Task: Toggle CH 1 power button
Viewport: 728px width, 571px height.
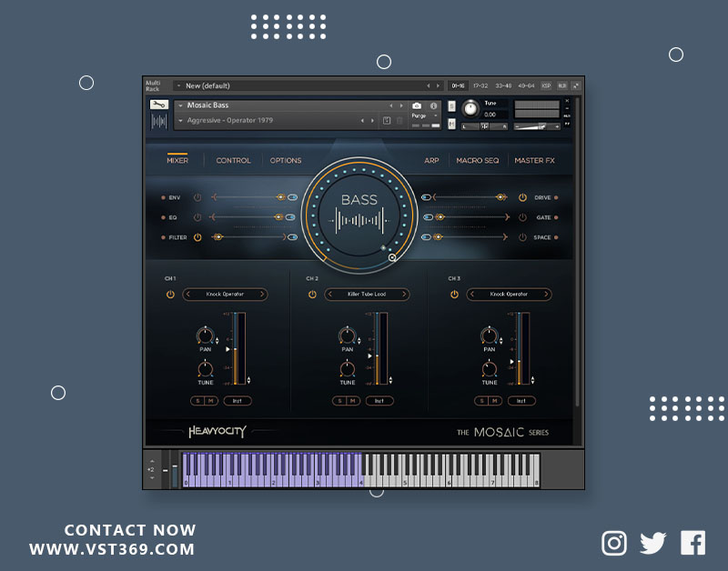Action: point(170,294)
